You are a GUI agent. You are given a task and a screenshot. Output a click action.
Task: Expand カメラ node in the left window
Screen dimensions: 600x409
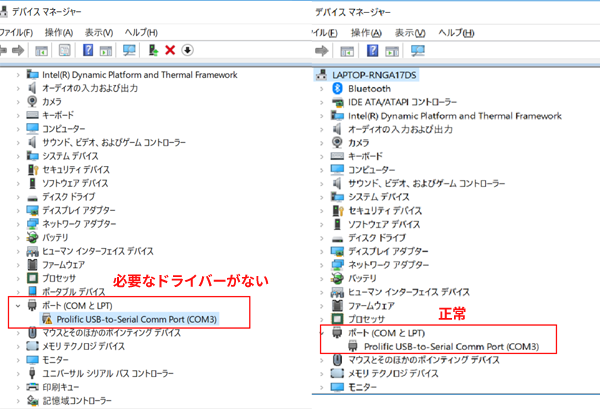(18, 102)
